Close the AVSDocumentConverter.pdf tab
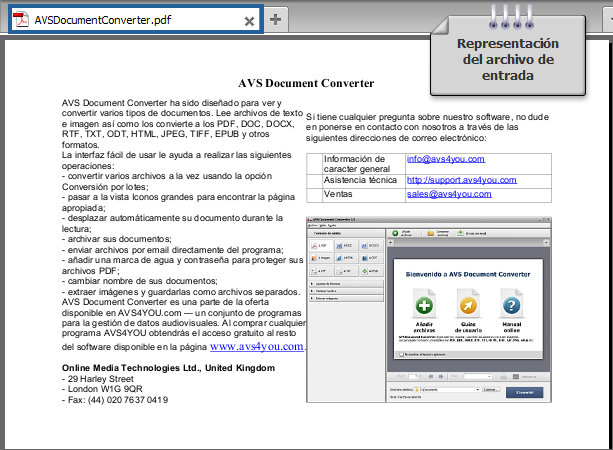 249,20
